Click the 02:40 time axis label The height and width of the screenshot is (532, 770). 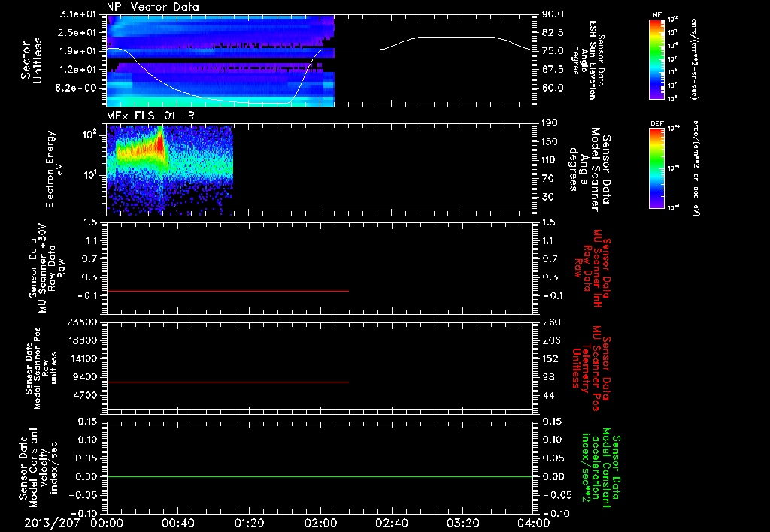pos(391,523)
